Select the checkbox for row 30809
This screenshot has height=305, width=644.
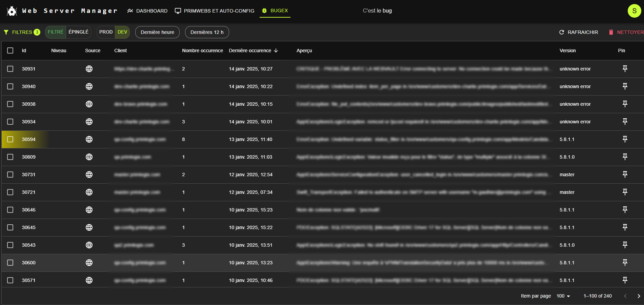pos(10,157)
